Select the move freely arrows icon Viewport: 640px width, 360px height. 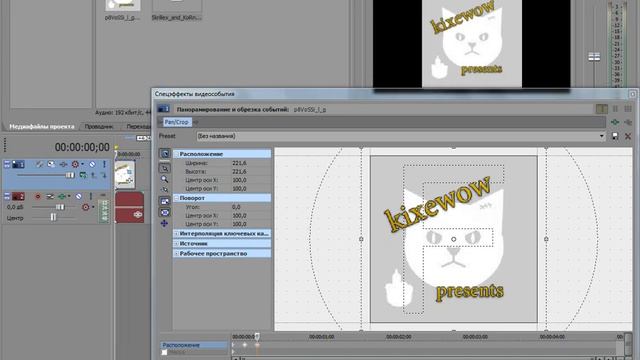click(164, 223)
